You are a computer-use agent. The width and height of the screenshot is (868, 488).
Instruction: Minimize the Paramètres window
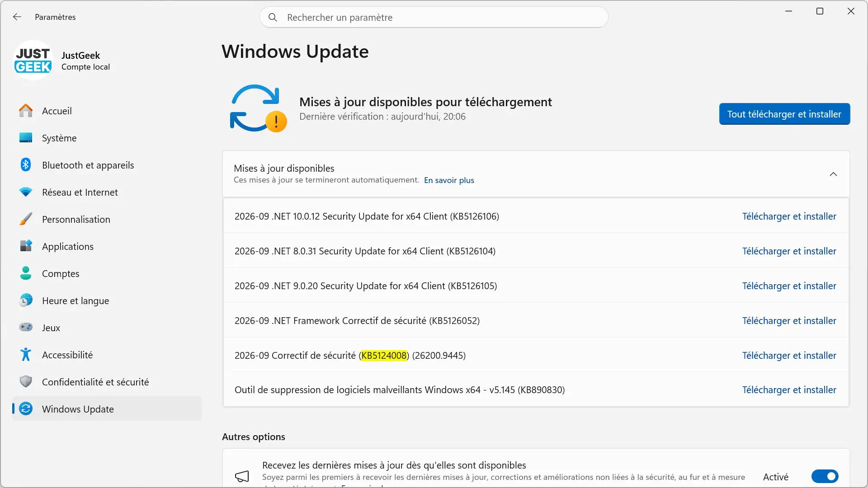pos(789,11)
